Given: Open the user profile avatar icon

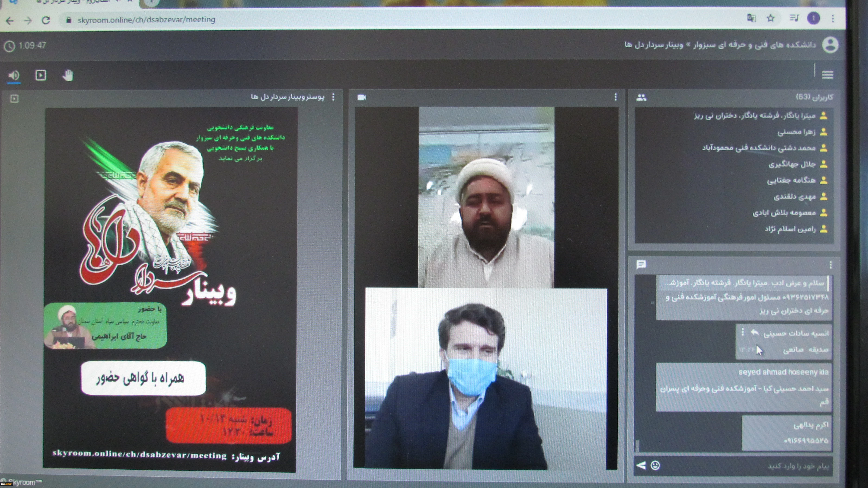Looking at the screenshot, I should pyautogui.click(x=830, y=45).
